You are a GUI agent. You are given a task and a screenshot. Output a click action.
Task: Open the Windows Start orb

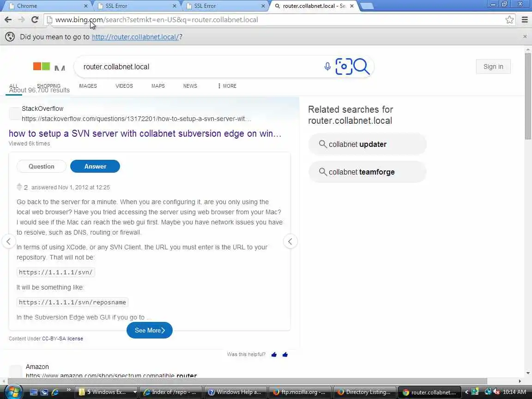(x=13, y=392)
